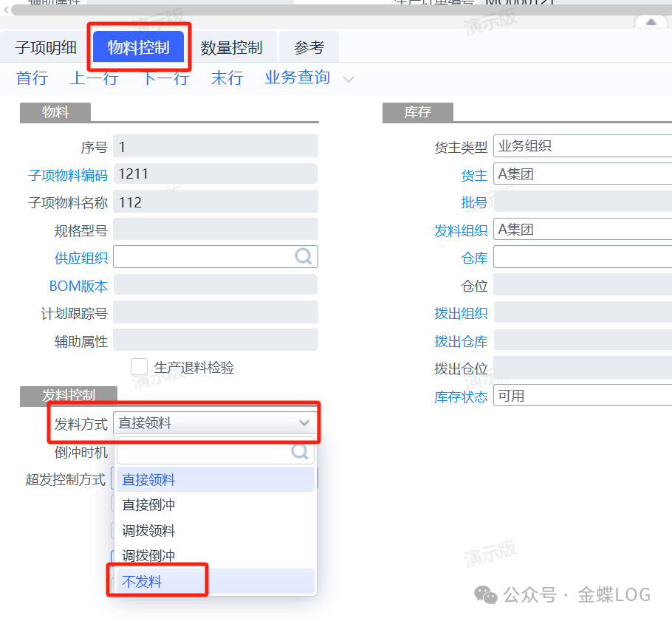Click the search icon in 供应组织 field
Viewport: 672px width, 621px height.
304,256
